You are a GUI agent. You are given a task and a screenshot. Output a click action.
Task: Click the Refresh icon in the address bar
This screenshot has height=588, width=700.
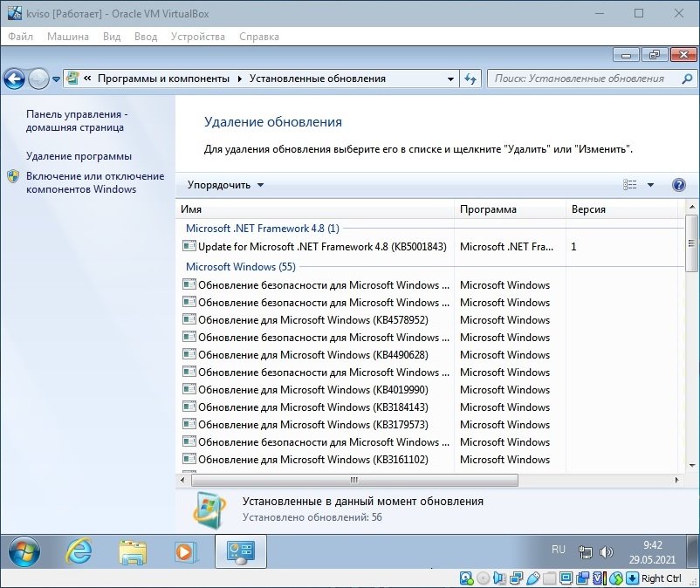[470, 79]
